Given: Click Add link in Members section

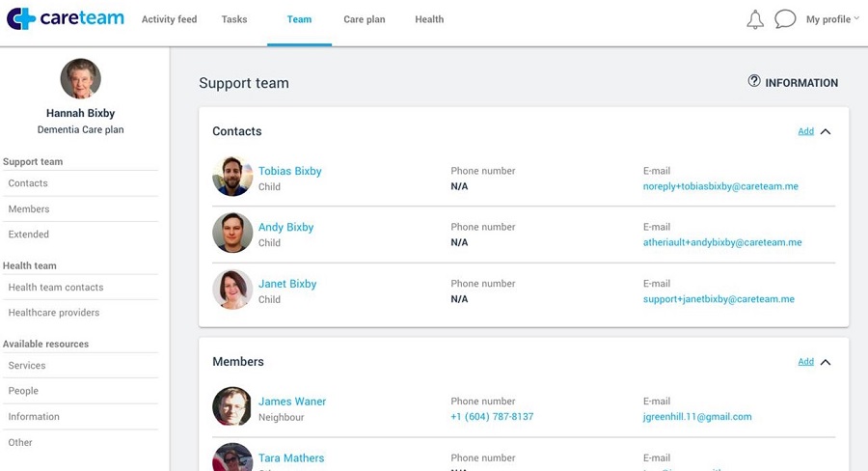Looking at the screenshot, I should (x=805, y=362).
